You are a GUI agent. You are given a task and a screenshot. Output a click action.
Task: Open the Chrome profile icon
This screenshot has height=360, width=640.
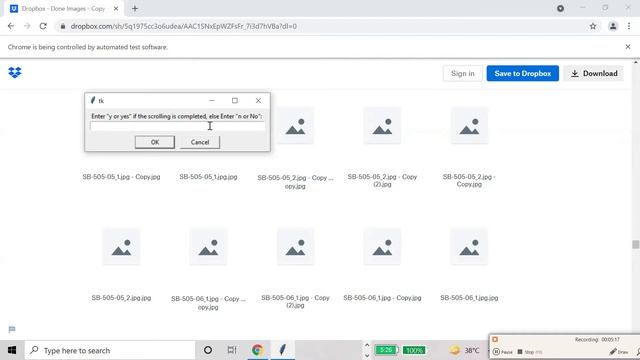pyautogui.click(x=613, y=26)
